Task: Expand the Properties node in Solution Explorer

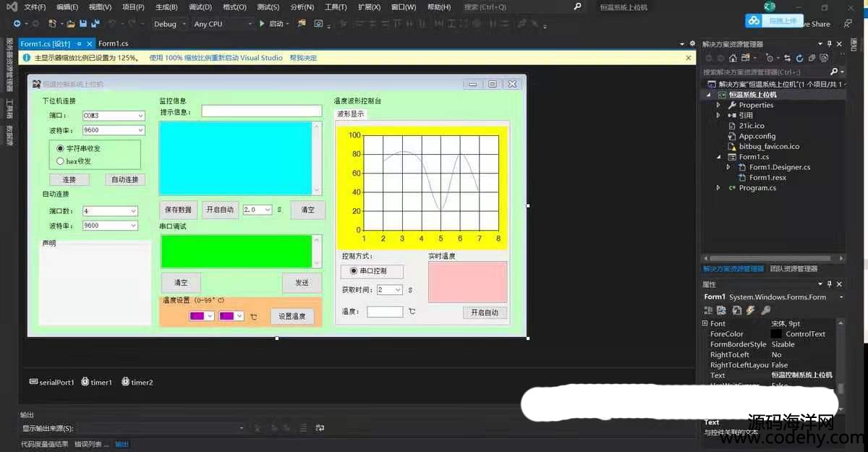Action: 718,105
